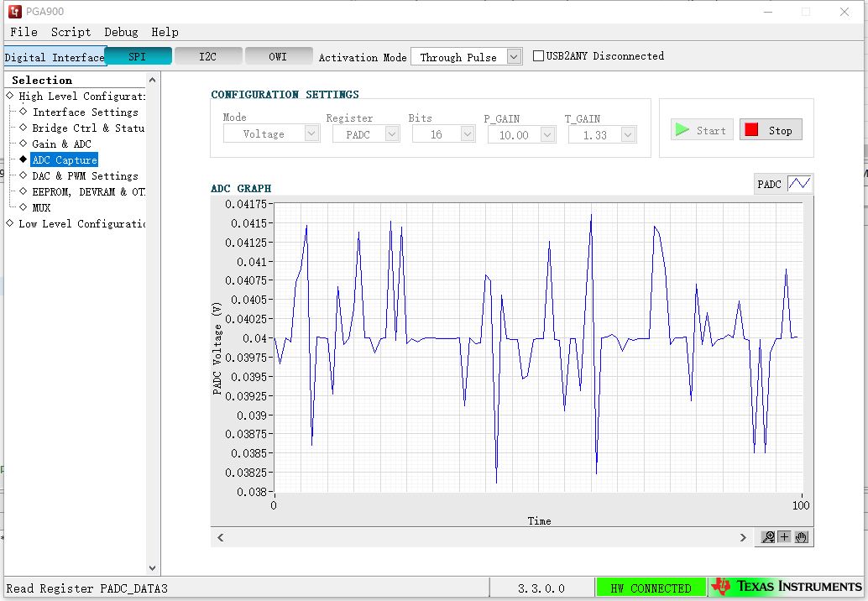The width and height of the screenshot is (868, 601).
Task: Click the filled diamond beside ADC Capture
Action: click(x=24, y=159)
